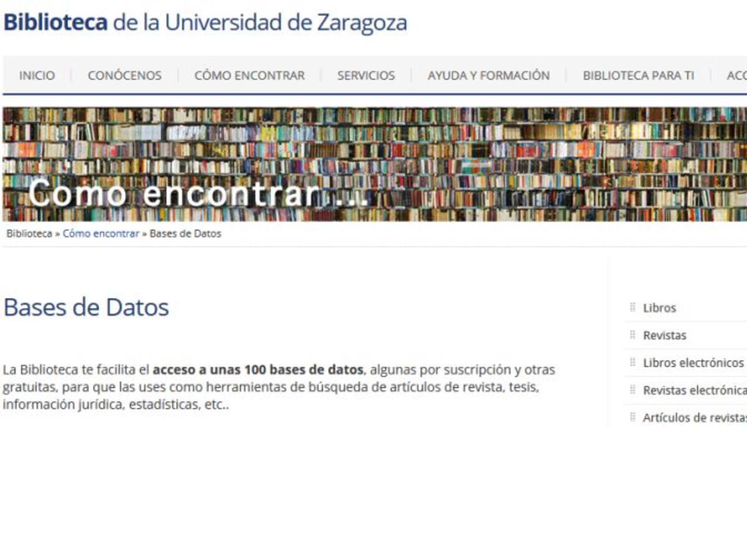
Task: Click the Biblioteca breadcrumb link
Action: [29, 234]
